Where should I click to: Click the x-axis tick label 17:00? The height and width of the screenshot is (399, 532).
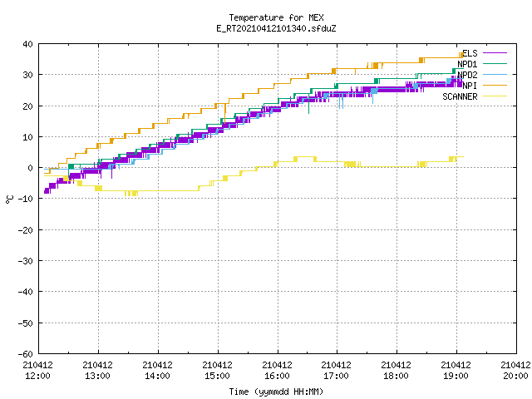(x=336, y=376)
